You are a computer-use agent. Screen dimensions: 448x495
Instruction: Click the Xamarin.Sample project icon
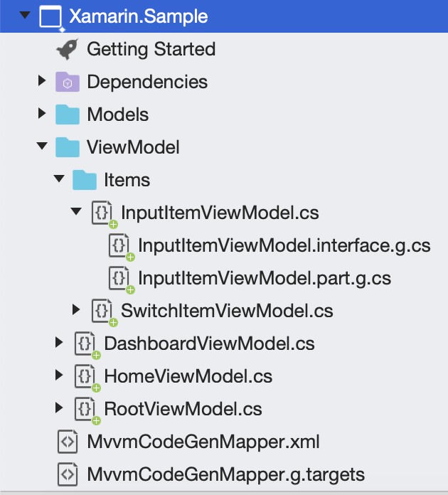coord(51,17)
